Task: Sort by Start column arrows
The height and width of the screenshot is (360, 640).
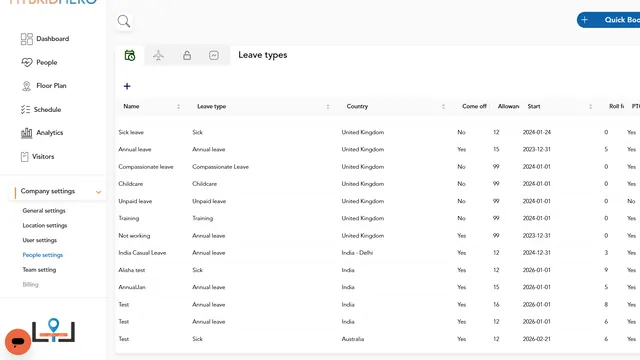Action: click(x=591, y=107)
